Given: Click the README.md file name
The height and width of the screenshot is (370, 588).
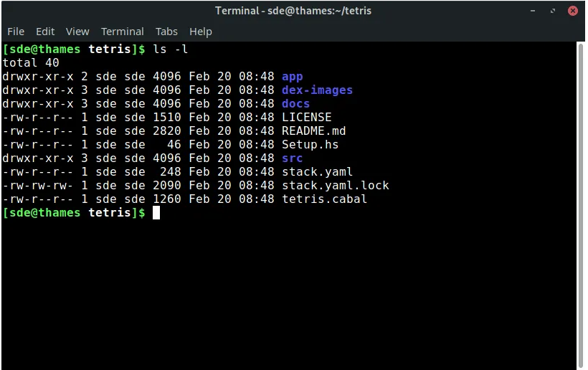Looking at the screenshot, I should click(x=314, y=131).
